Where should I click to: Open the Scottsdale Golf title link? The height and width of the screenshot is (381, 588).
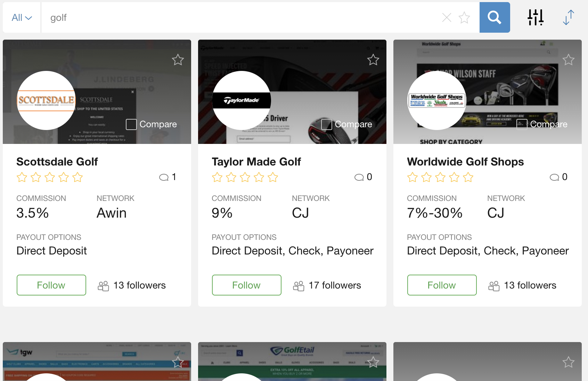point(57,162)
